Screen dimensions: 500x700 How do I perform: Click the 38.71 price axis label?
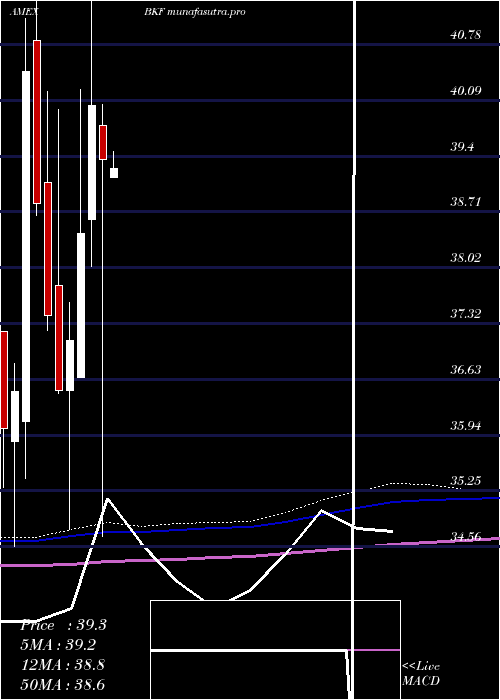466,202
